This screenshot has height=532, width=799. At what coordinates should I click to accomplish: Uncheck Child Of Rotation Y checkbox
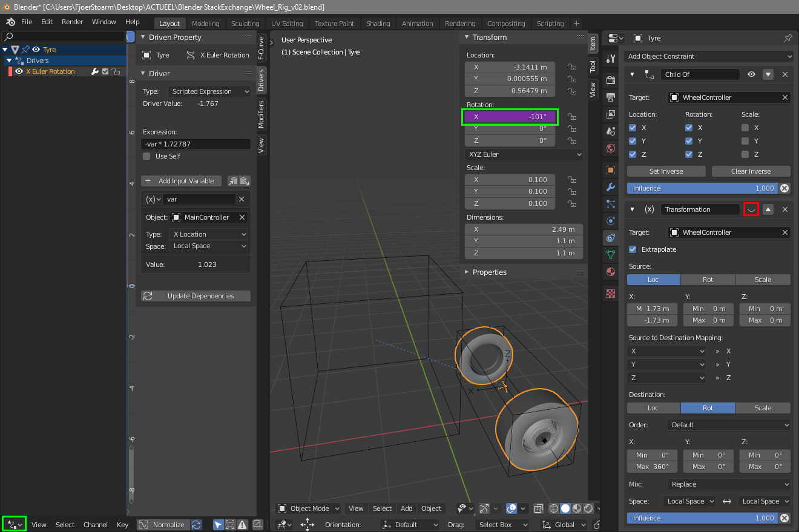coord(689,141)
